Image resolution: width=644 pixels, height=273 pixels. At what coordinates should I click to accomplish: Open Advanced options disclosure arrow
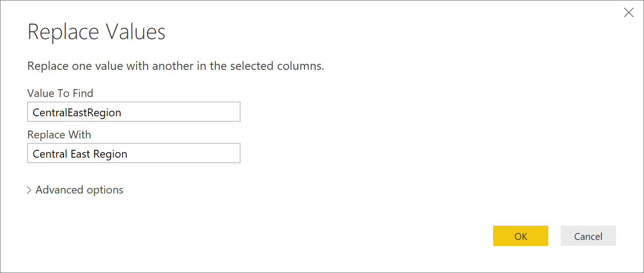(29, 189)
